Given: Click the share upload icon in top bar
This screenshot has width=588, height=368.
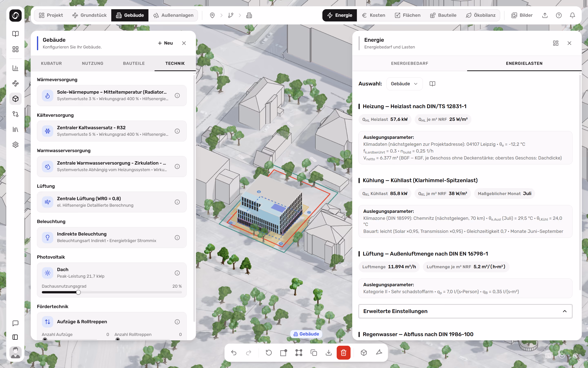Looking at the screenshot, I should [545, 15].
